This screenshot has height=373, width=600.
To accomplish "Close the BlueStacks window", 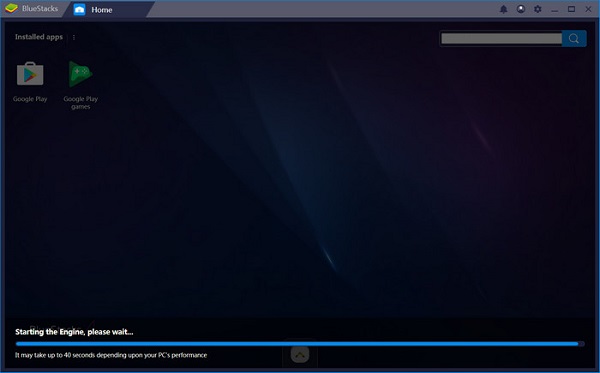I will (x=589, y=9).
